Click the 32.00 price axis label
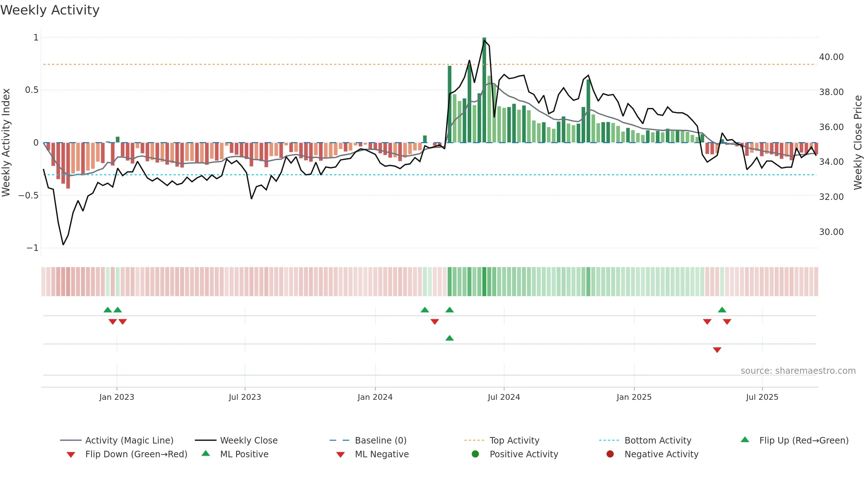 831,197
